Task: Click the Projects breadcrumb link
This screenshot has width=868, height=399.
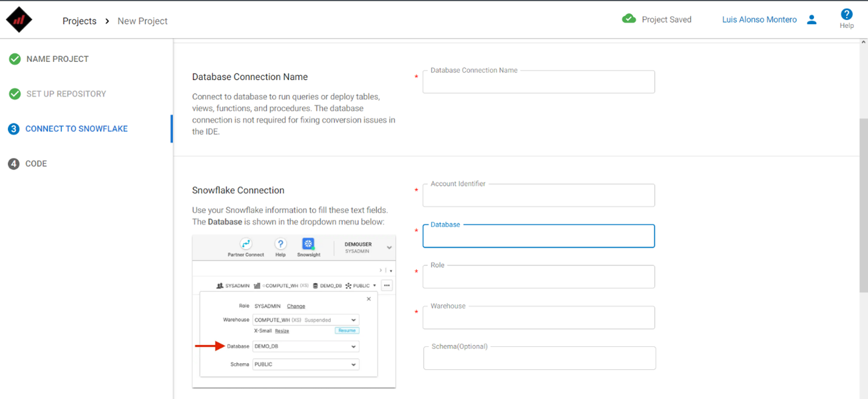Action: click(x=80, y=21)
